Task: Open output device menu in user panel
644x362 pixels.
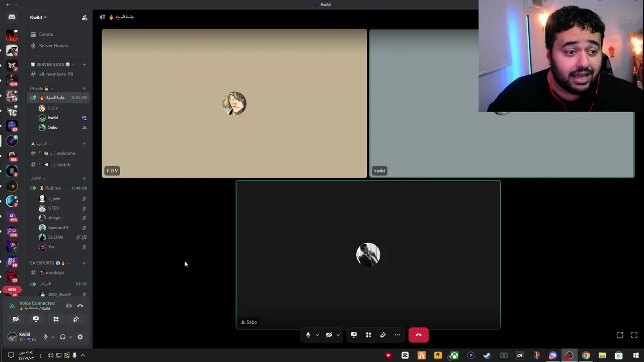Action: coord(70,337)
